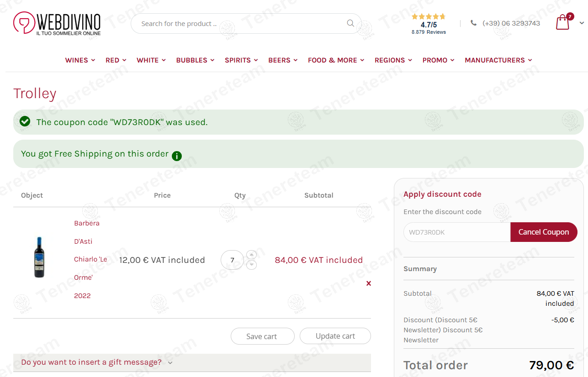
Task: Open the BEERS menu
Action: (x=283, y=60)
